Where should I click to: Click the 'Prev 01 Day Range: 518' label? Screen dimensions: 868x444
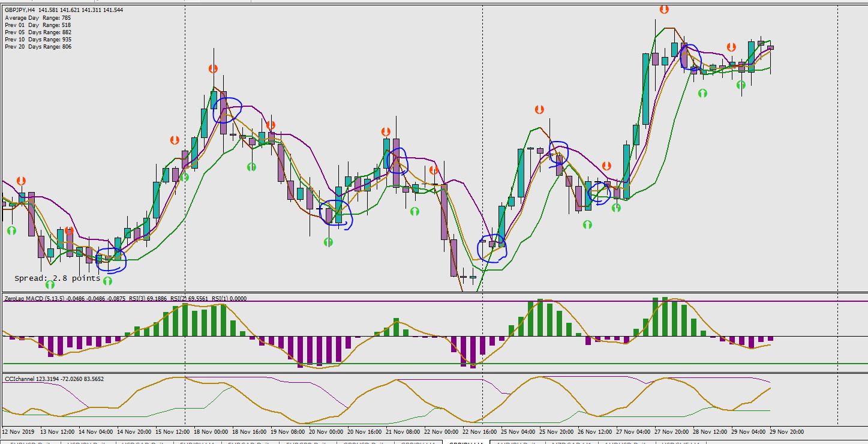click(38, 25)
